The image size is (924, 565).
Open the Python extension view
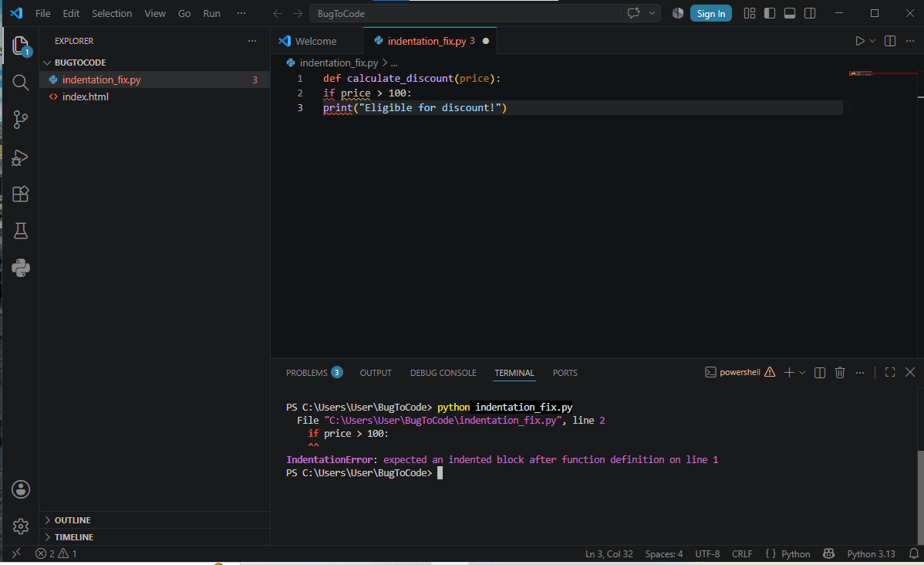point(21,268)
